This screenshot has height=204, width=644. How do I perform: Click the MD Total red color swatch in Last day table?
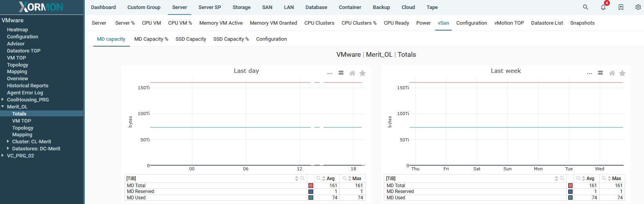point(311,186)
